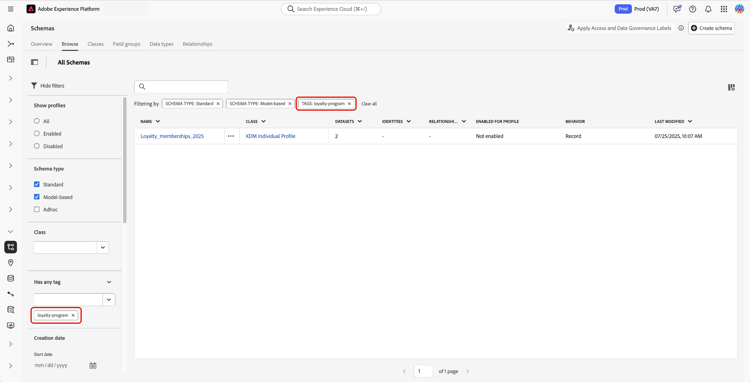Image resolution: width=750 pixels, height=382 pixels.
Task: Click the info icon beside governance labels button
Action: 681,28
